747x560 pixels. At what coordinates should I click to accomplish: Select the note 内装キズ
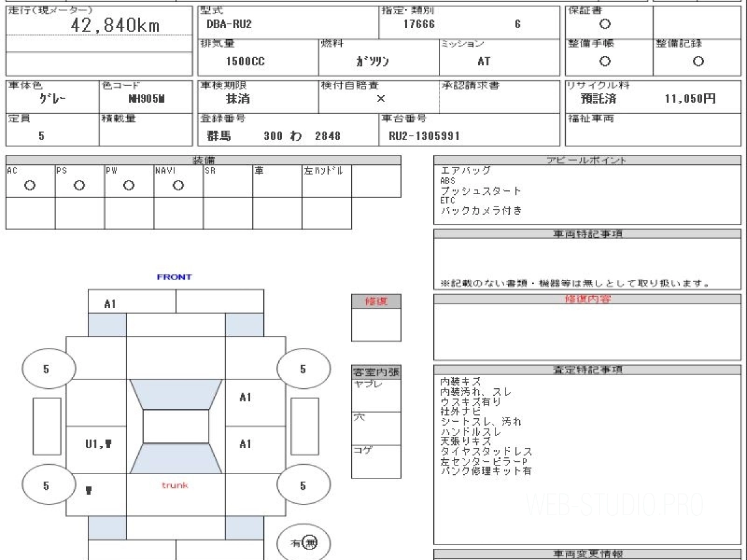click(x=461, y=381)
